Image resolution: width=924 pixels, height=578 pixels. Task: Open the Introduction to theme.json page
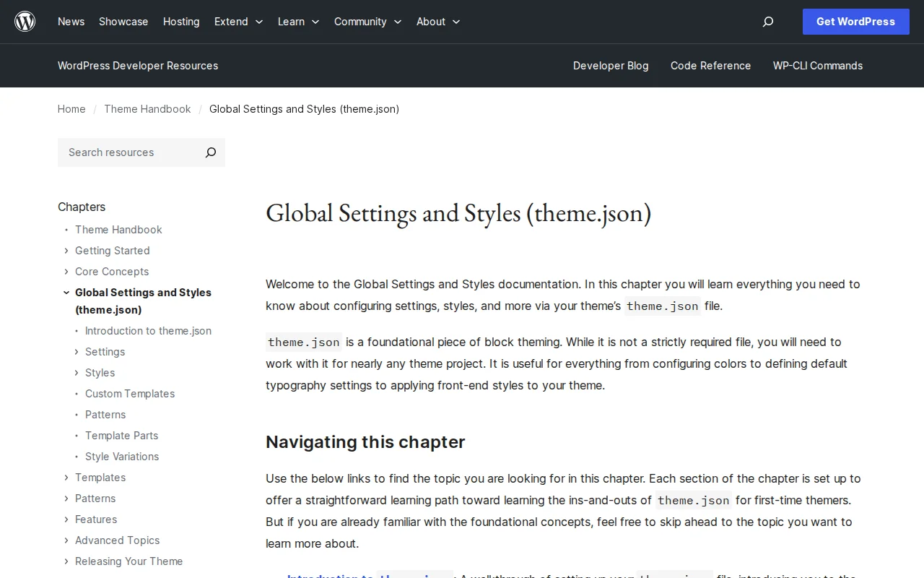[x=148, y=331]
